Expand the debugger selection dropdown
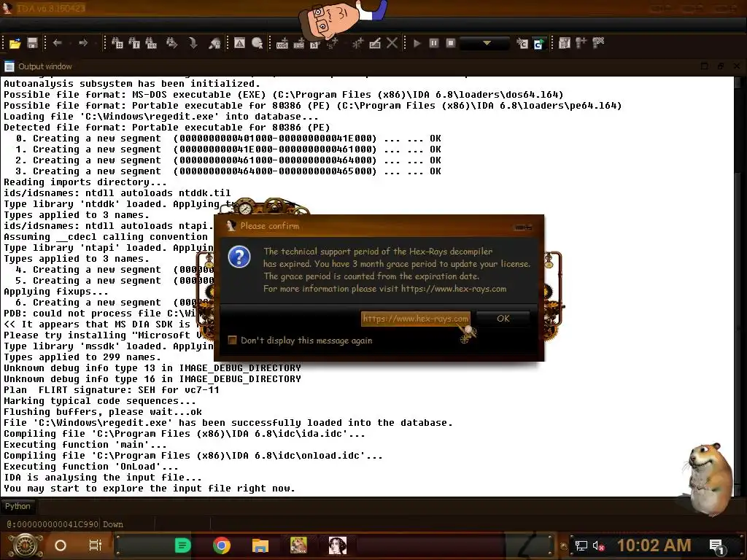 [x=485, y=43]
